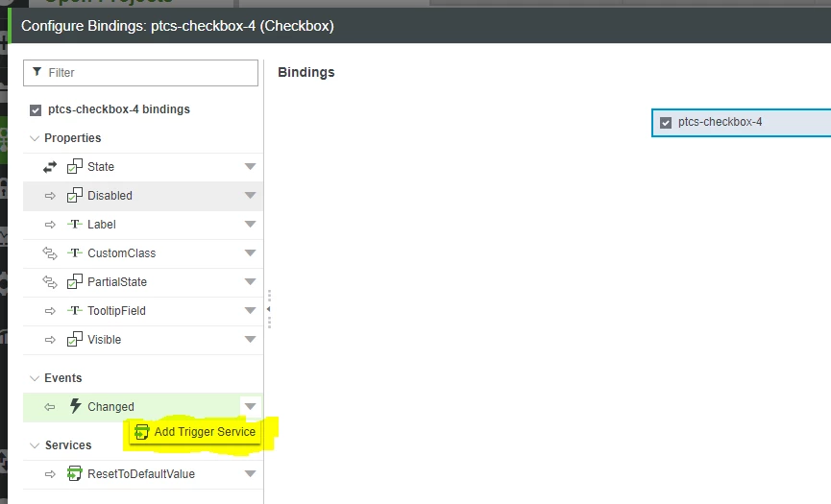The width and height of the screenshot is (831, 504).
Task: Select the CustomClass property text
Action: tap(121, 253)
